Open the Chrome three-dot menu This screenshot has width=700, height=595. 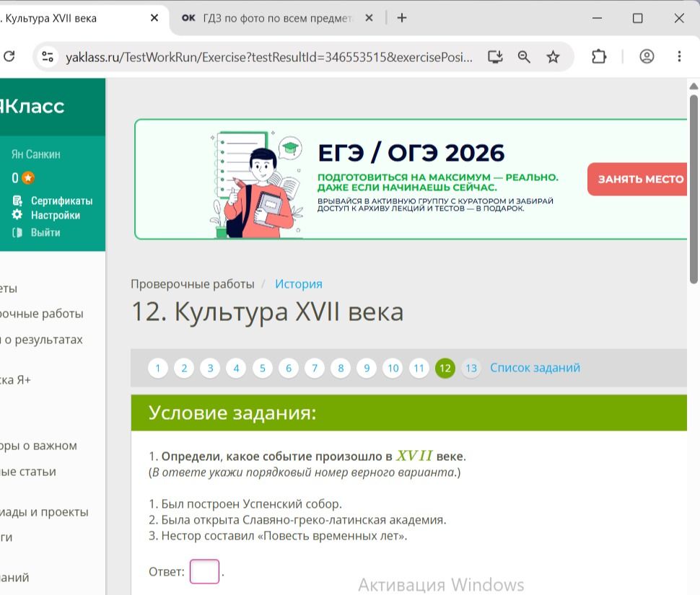[x=679, y=57]
